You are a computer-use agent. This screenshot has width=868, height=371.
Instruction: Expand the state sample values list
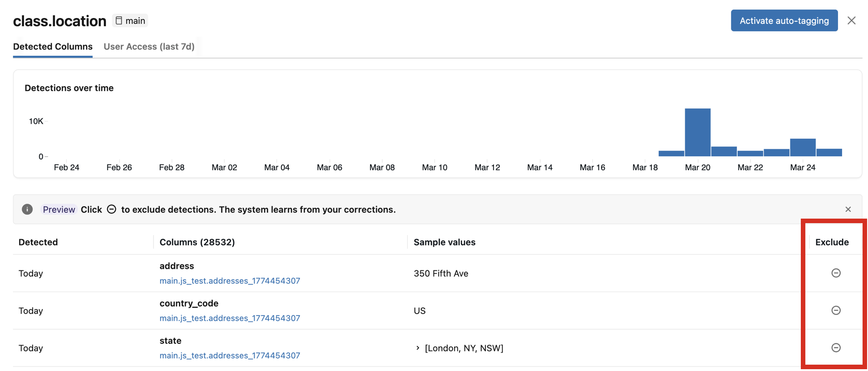[x=418, y=348]
